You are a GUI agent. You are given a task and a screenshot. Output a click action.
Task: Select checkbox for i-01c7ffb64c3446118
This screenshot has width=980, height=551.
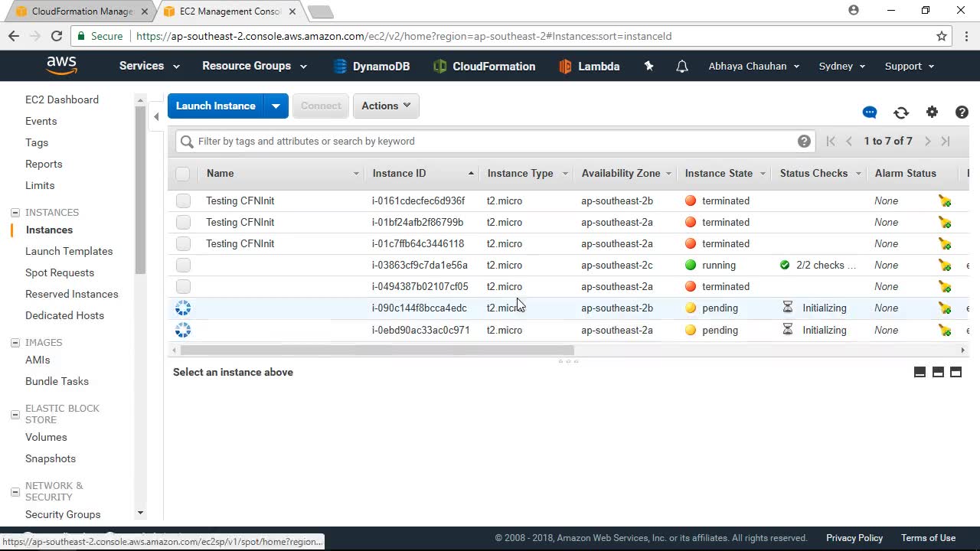point(182,243)
